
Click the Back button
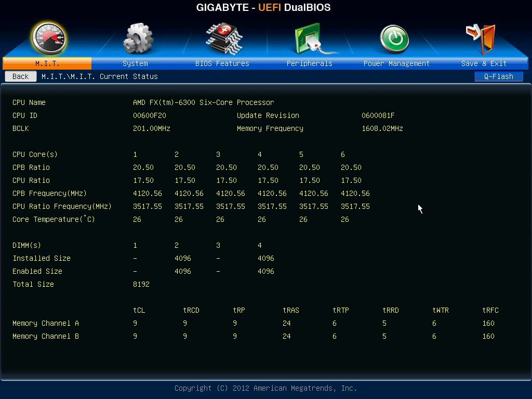click(21, 76)
